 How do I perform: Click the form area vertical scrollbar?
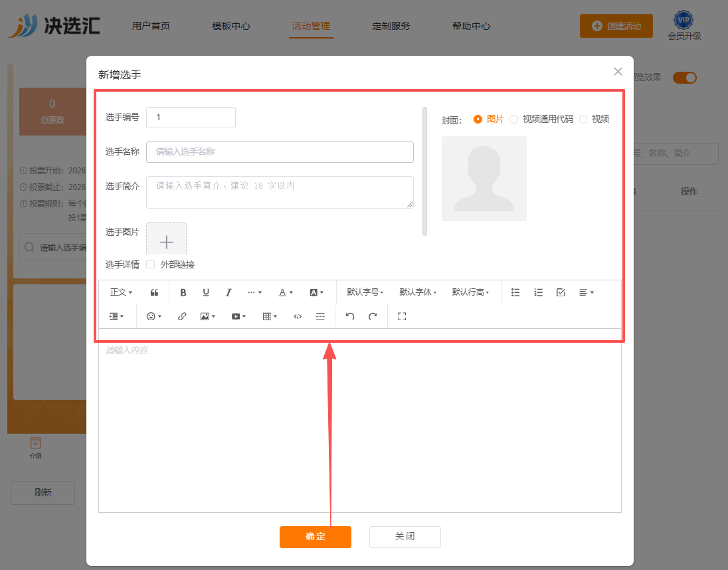424,171
